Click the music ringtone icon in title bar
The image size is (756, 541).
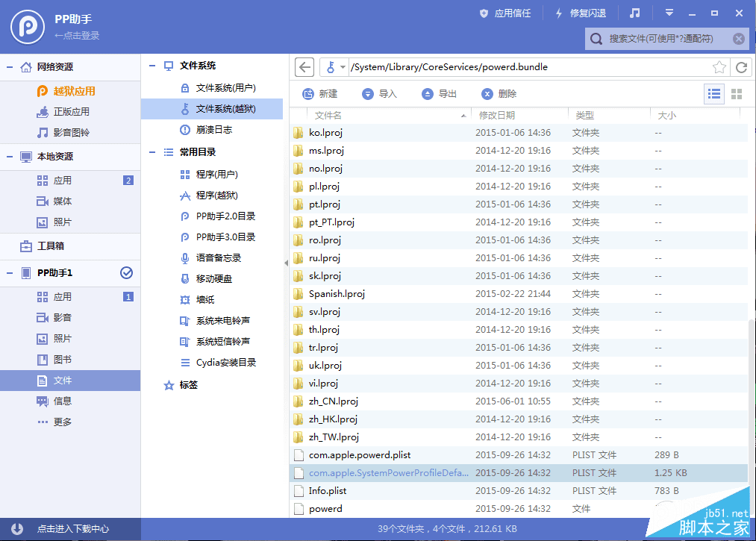[635, 13]
